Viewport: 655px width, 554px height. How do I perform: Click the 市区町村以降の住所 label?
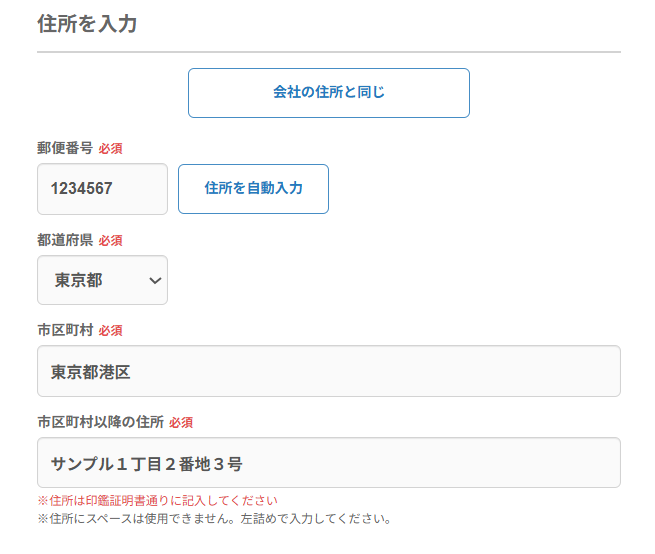pos(100,422)
